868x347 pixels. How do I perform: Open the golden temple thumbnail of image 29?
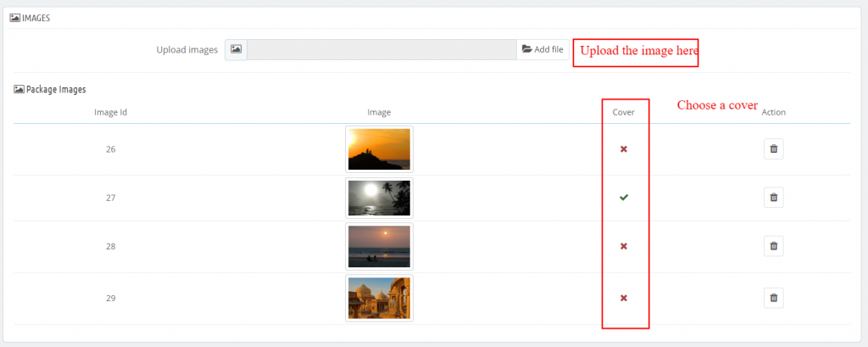(379, 299)
